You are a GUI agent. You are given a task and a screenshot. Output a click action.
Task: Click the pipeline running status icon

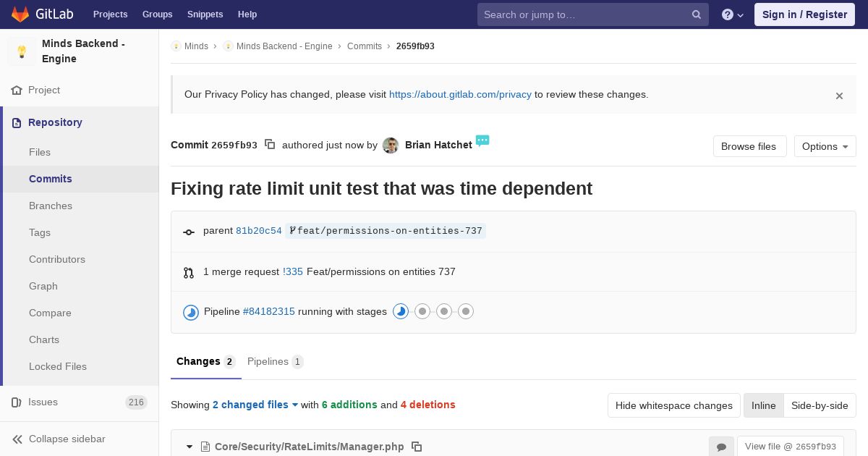[191, 312]
